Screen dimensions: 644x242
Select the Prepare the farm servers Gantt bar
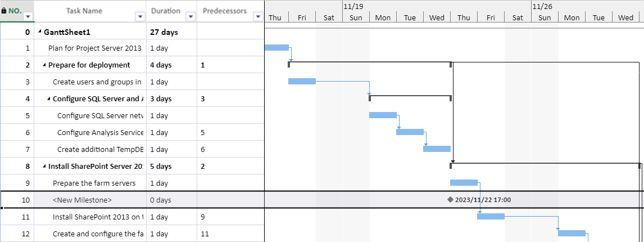click(x=464, y=182)
